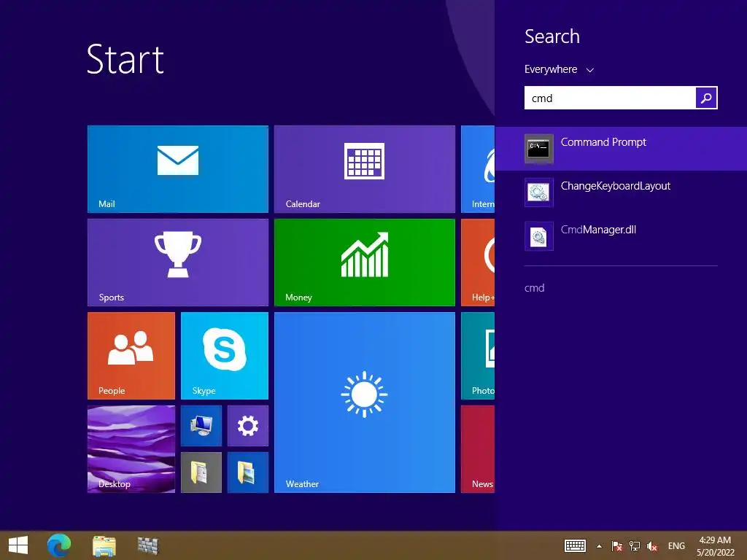Select the Command Prompt search result
747x560 pixels.
coord(621,149)
